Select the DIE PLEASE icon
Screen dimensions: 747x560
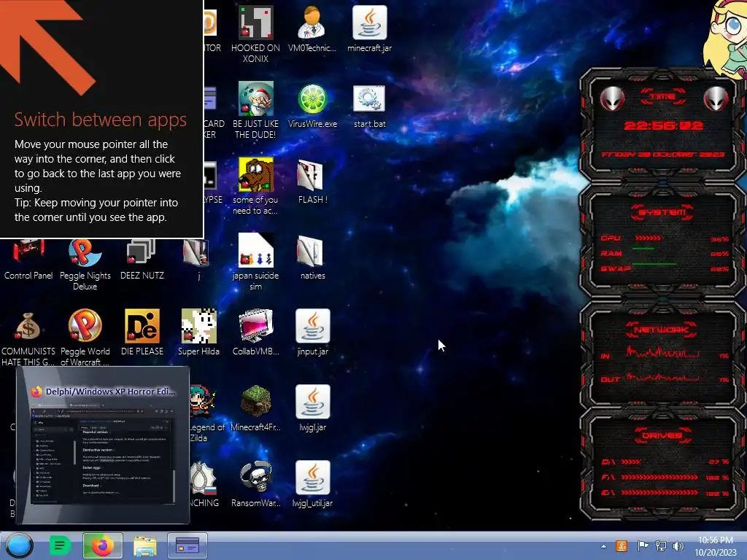click(142, 326)
